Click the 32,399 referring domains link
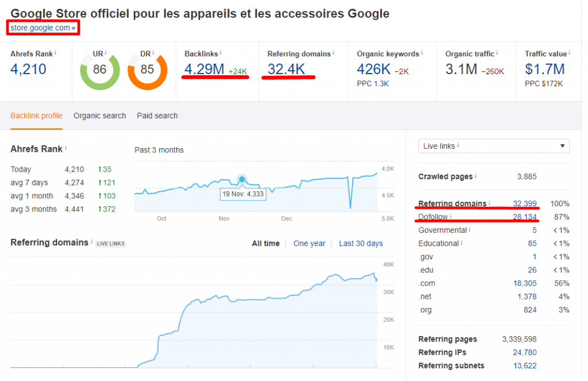The height and width of the screenshot is (381, 588). [x=524, y=203]
